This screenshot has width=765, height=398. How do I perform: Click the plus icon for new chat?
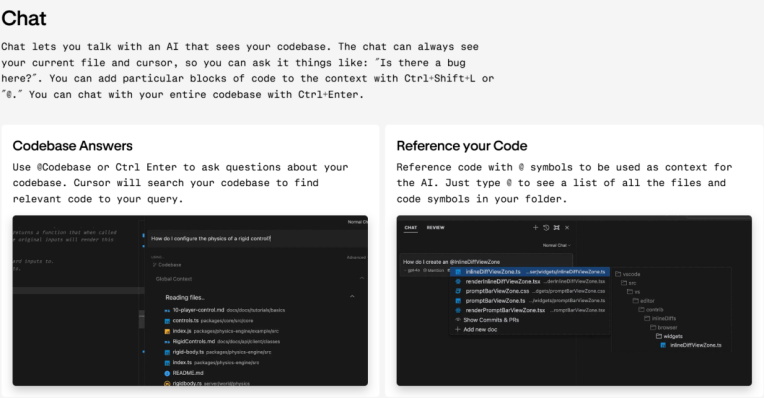click(x=535, y=227)
